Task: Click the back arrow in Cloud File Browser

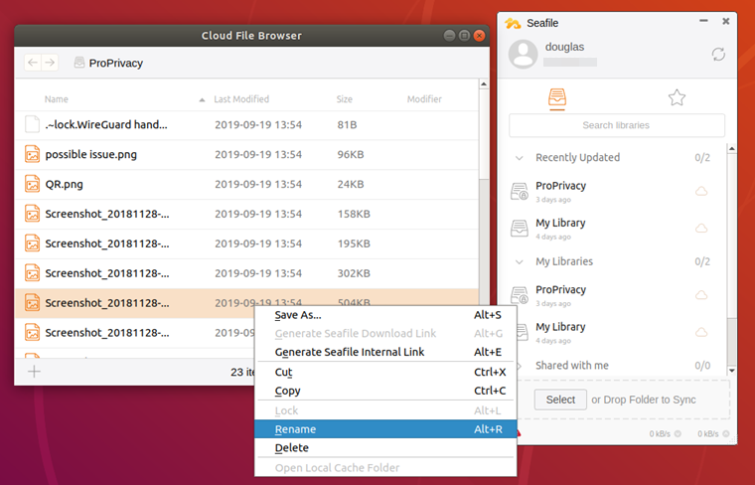Action: 33,63
